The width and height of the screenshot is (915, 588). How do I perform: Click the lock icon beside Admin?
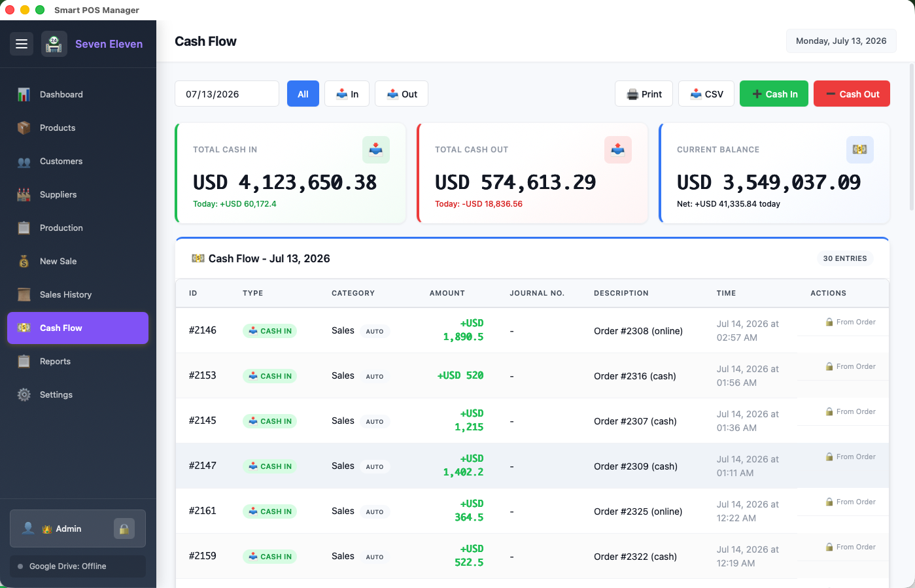(x=124, y=528)
